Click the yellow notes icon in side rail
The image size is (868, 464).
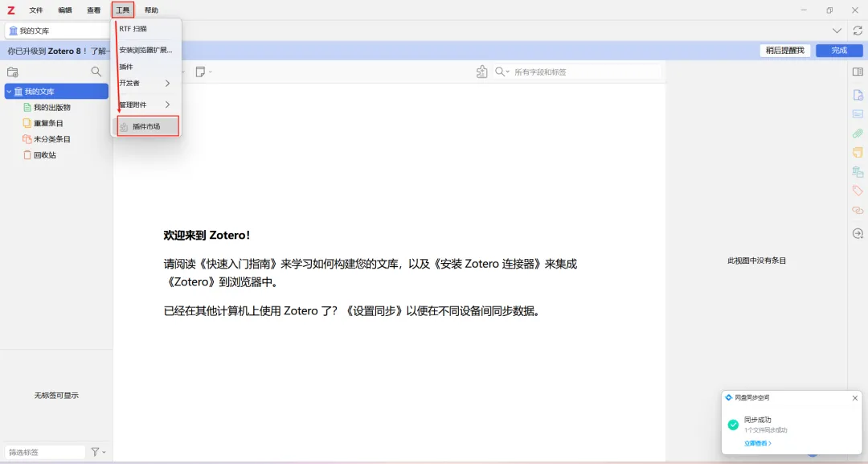(x=858, y=152)
